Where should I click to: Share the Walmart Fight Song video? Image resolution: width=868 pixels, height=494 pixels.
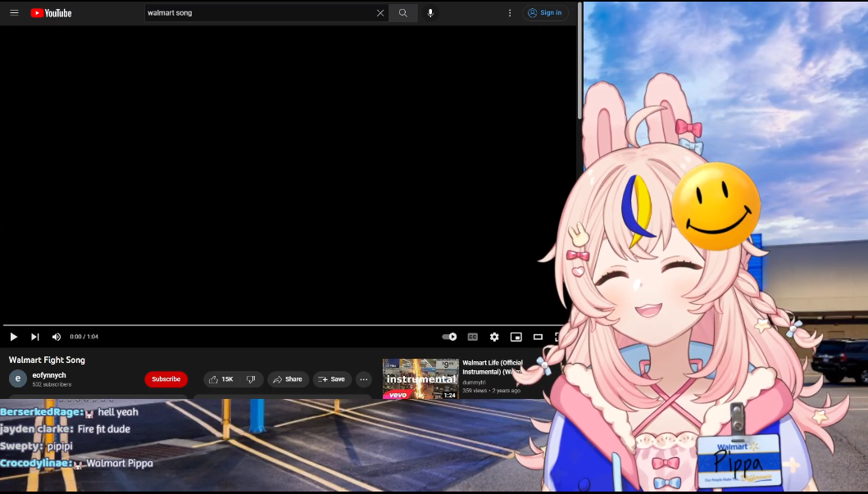tap(288, 379)
